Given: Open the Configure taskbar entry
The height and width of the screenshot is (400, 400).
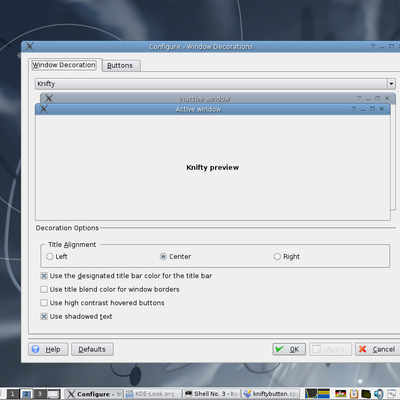Looking at the screenshot, I should tap(94, 394).
